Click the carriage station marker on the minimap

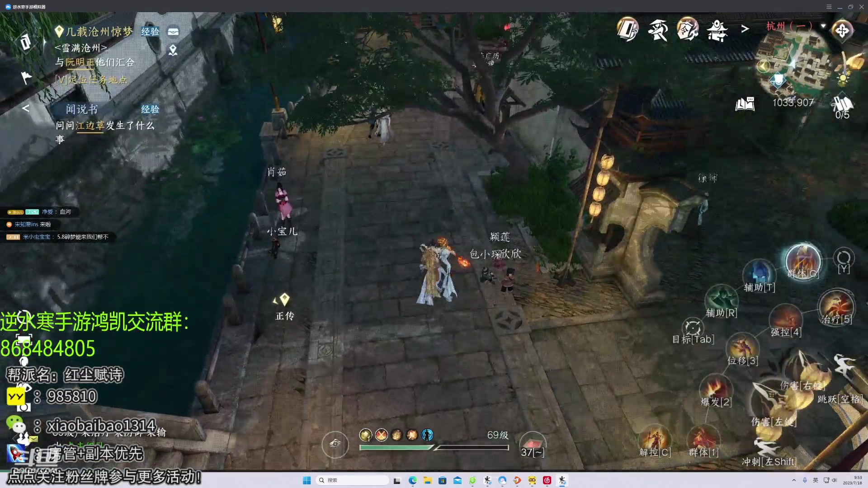click(x=778, y=80)
